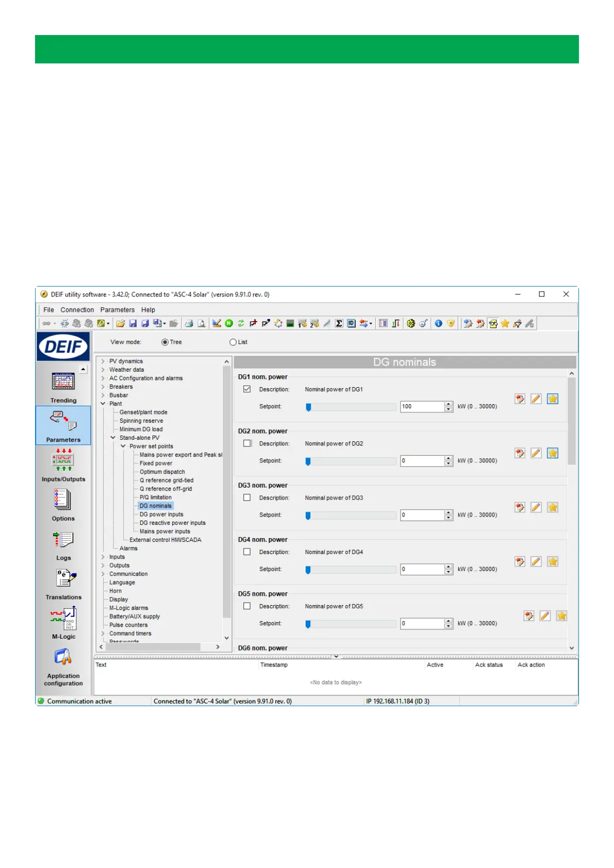Expand the Busbar tree node

click(x=103, y=395)
